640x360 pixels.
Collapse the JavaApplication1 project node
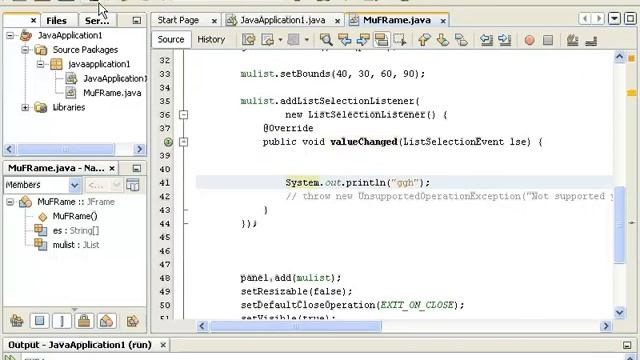(10, 36)
